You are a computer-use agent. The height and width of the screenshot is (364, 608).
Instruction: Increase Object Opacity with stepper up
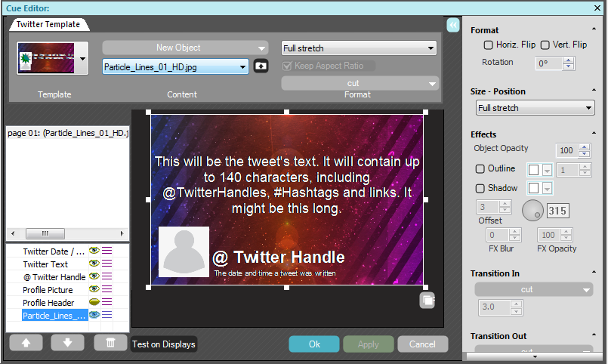pyautogui.click(x=585, y=147)
